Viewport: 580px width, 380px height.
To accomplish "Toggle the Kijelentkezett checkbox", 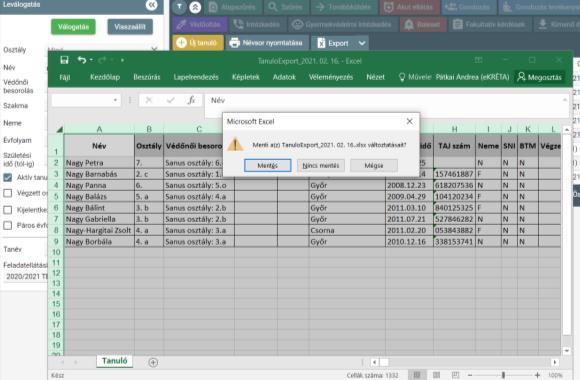I will pos(7,210).
